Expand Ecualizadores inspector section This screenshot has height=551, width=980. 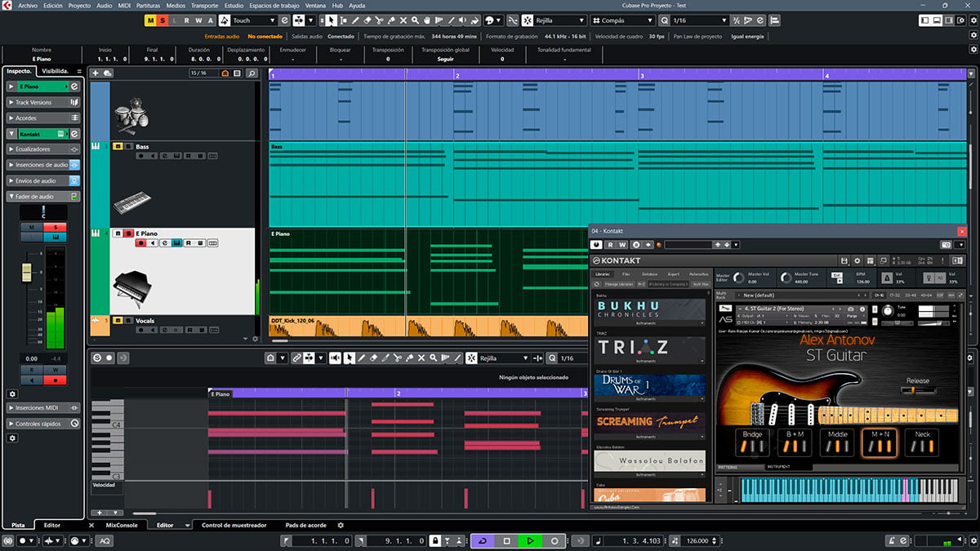[43, 149]
